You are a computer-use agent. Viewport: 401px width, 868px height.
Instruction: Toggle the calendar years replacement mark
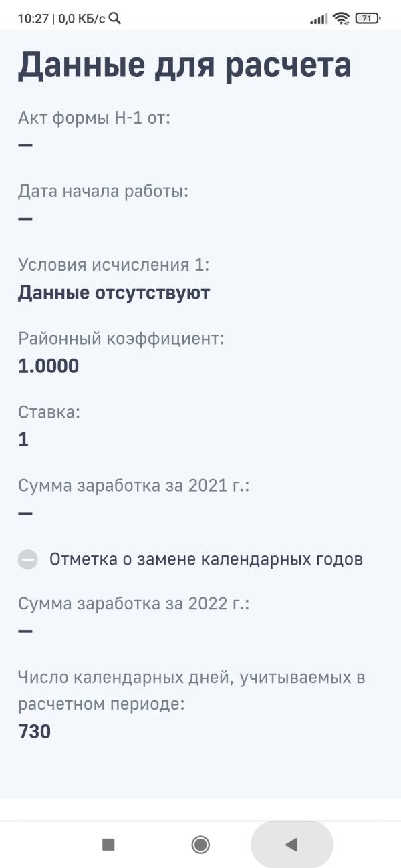pos(28,559)
